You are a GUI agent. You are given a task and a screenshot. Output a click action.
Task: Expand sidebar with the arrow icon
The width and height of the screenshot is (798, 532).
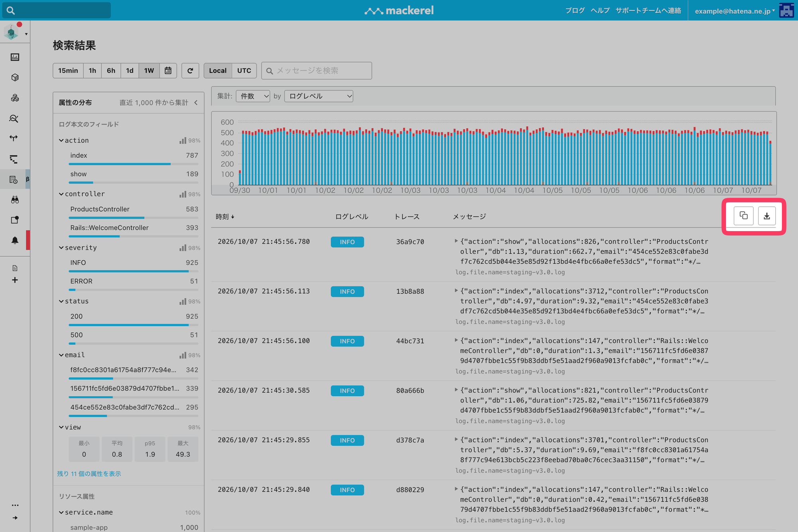15,518
